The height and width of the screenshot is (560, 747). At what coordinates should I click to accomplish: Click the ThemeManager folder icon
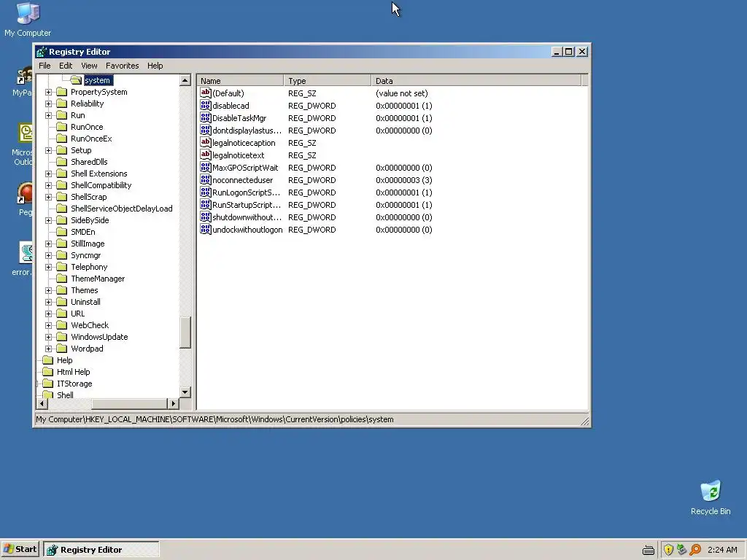click(62, 279)
